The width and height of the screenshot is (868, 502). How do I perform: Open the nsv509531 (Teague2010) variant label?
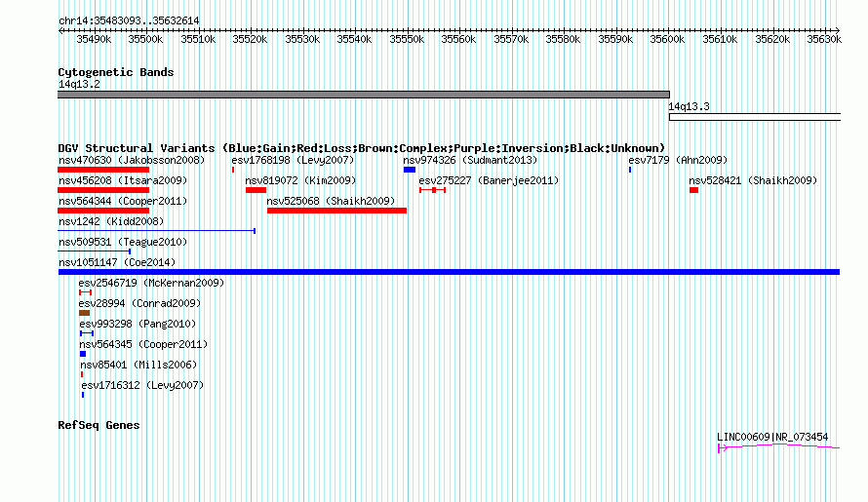pyautogui.click(x=123, y=242)
